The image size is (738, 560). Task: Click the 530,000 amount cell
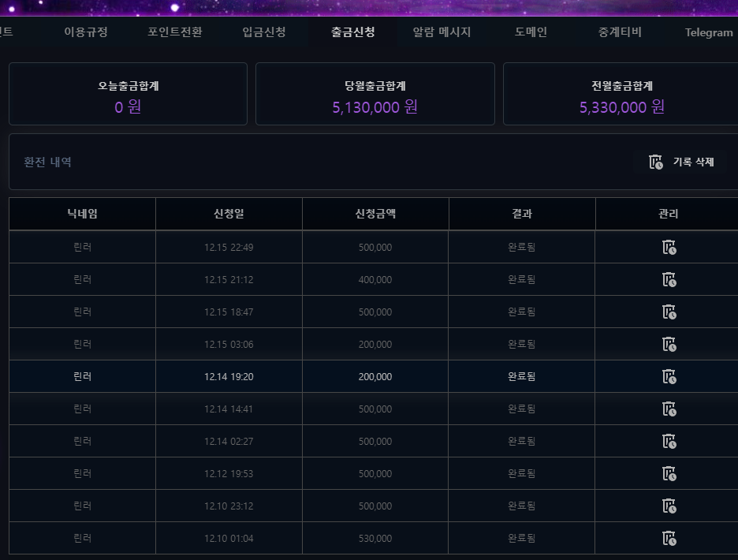pyautogui.click(x=375, y=539)
